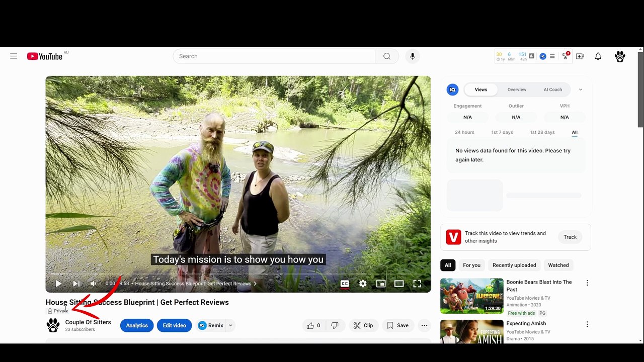
Task: Click the Create video icon
Action: (x=580, y=56)
